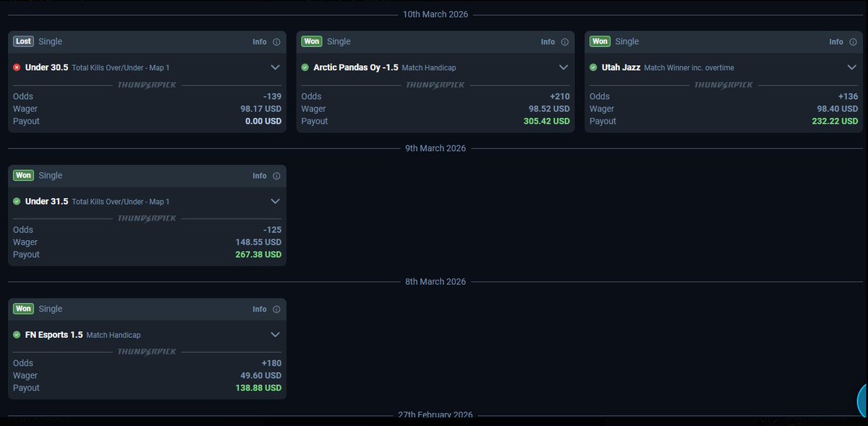Click Won badge on Utah Jazz card
This screenshot has height=426, width=868.
(600, 42)
